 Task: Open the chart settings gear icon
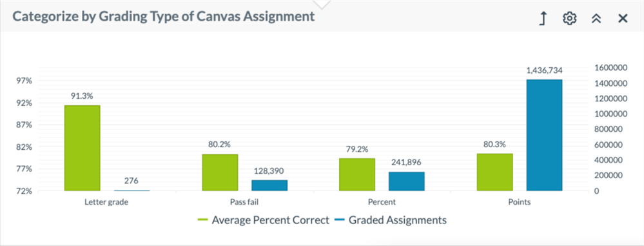[570, 19]
